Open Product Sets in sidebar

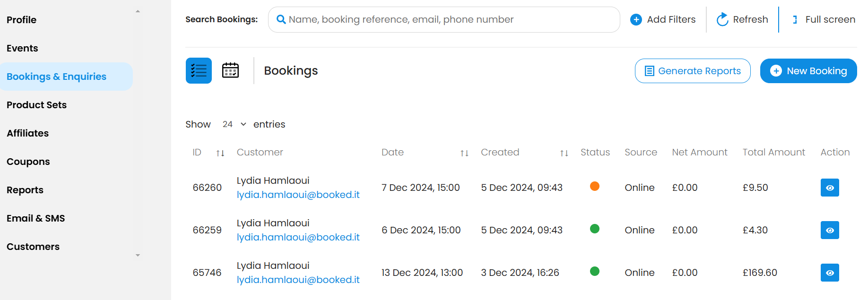(36, 105)
